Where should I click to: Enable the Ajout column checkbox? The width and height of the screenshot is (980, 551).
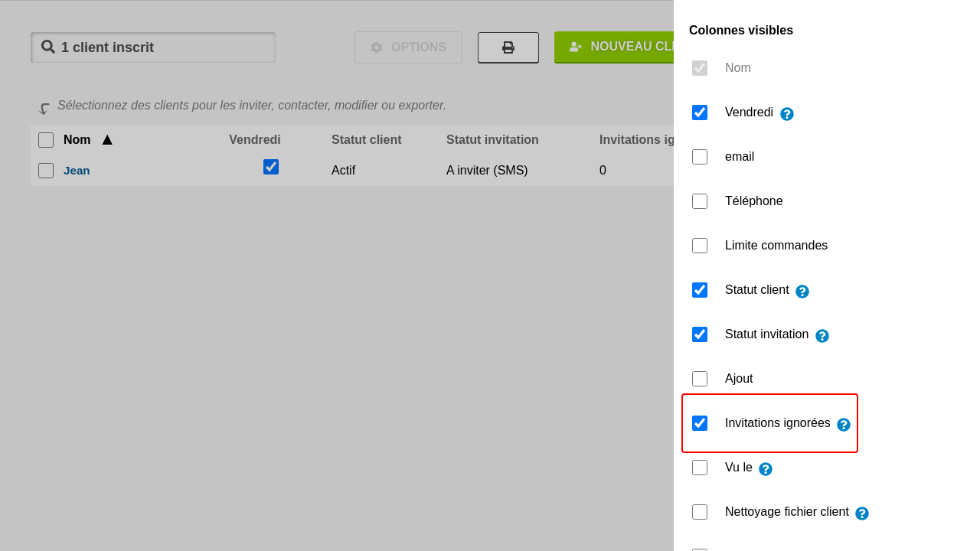pyautogui.click(x=700, y=379)
